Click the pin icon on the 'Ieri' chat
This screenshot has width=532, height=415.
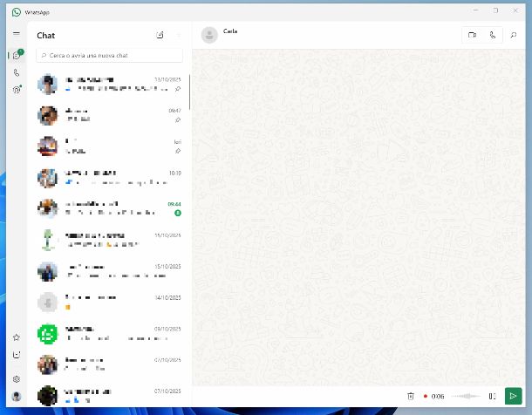pyautogui.click(x=177, y=151)
